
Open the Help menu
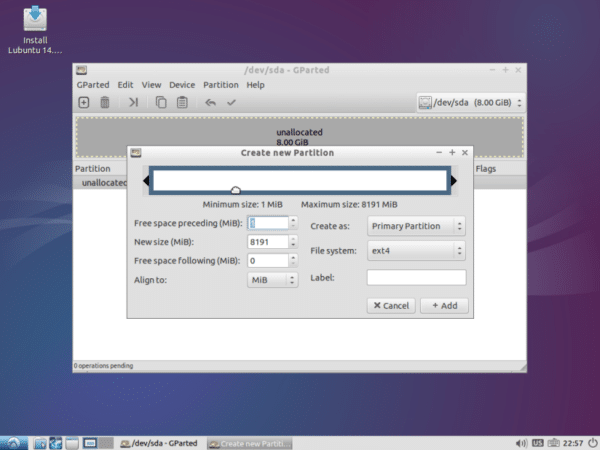point(255,85)
